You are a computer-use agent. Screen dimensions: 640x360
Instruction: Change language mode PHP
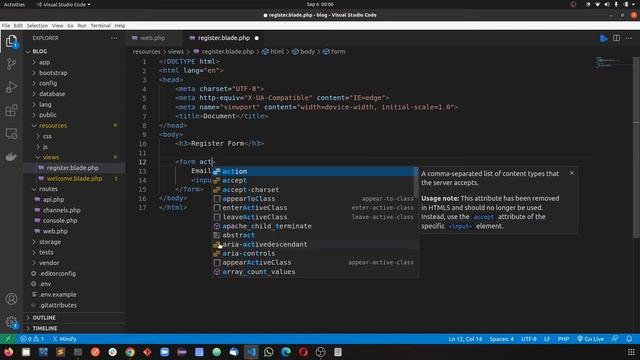point(563,339)
